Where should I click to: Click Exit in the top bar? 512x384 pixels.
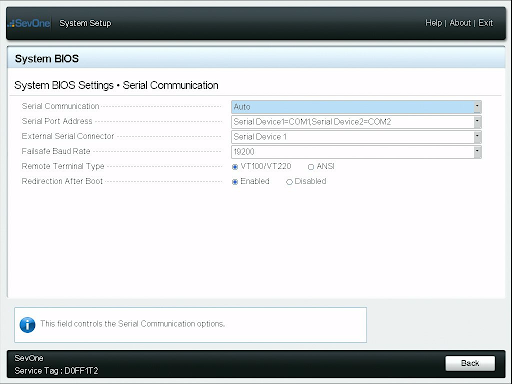(486, 23)
